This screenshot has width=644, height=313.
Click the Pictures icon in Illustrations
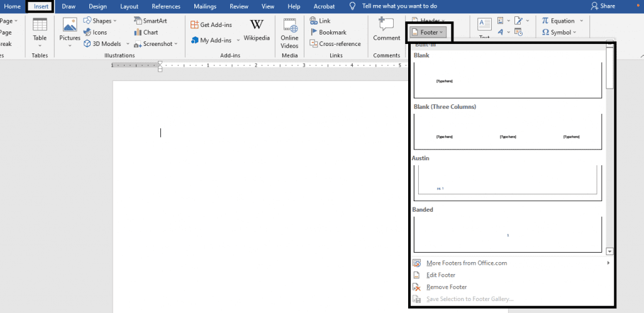pos(70,26)
